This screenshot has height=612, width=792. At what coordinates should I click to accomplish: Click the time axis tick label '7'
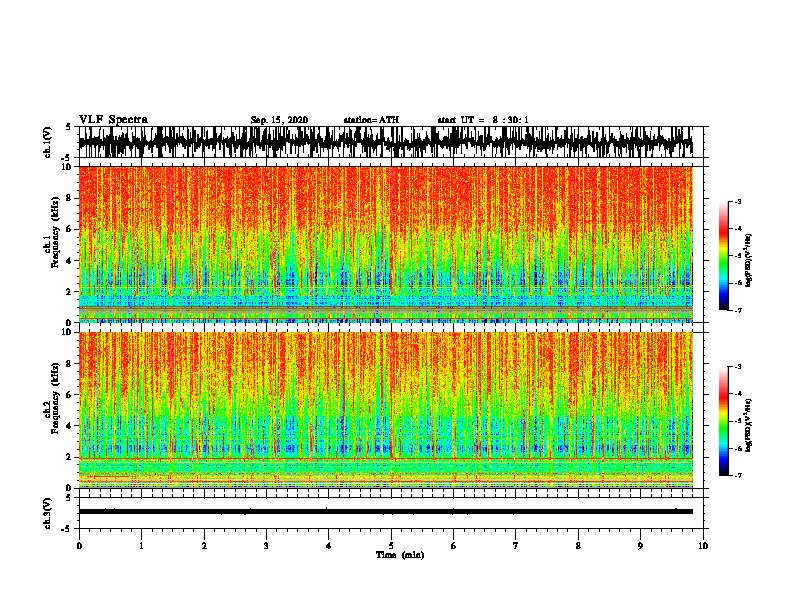(516, 546)
